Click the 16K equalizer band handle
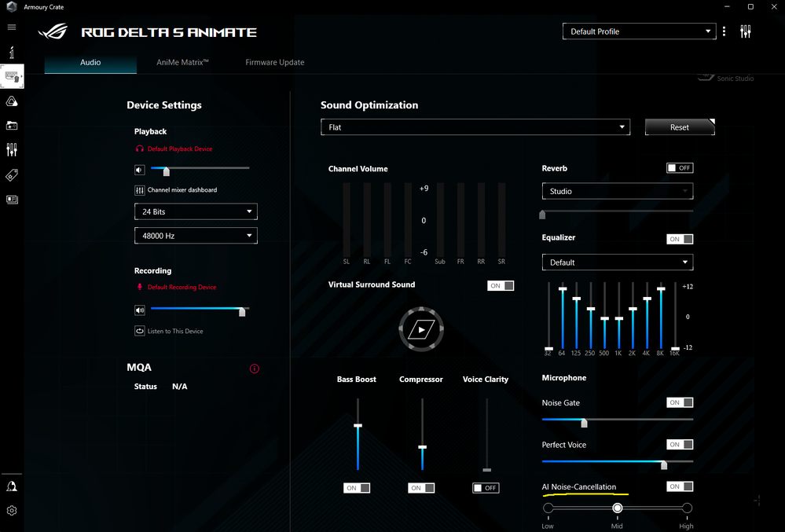This screenshot has width=785, height=532. pos(675,348)
